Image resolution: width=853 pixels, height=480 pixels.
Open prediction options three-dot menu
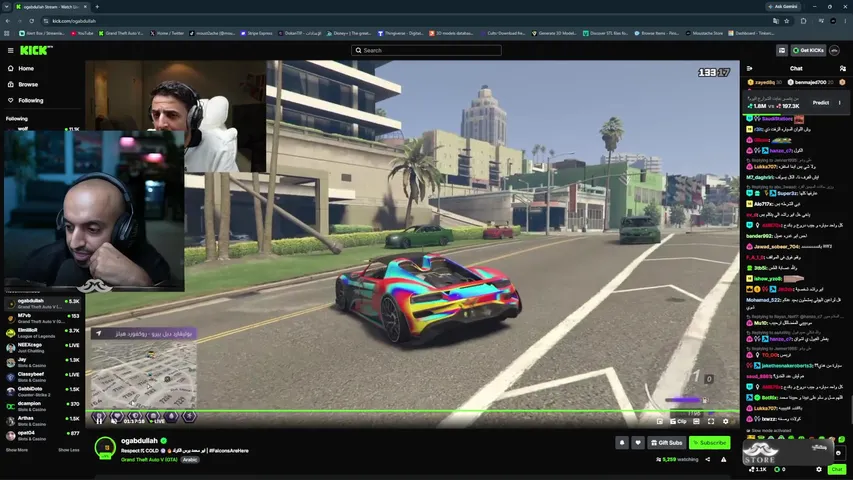pyautogui.click(x=839, y=102)
